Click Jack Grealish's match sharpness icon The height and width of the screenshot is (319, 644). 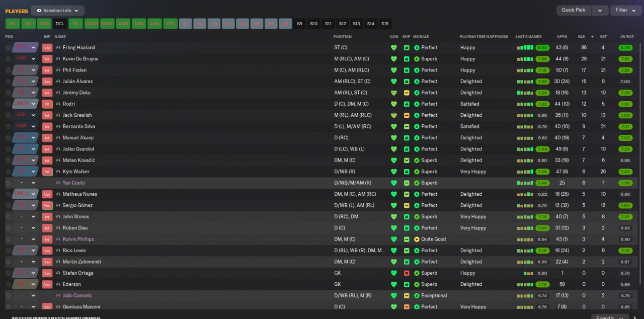coord(407,115)
